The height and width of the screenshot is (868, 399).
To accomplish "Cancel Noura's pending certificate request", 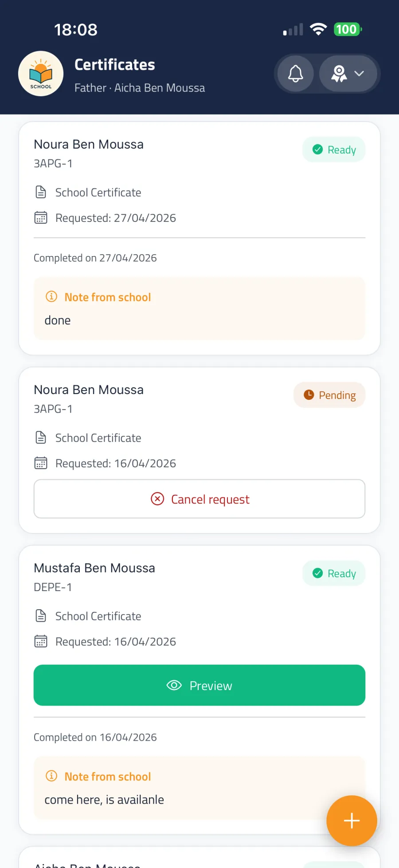I will tap(199, 499).
